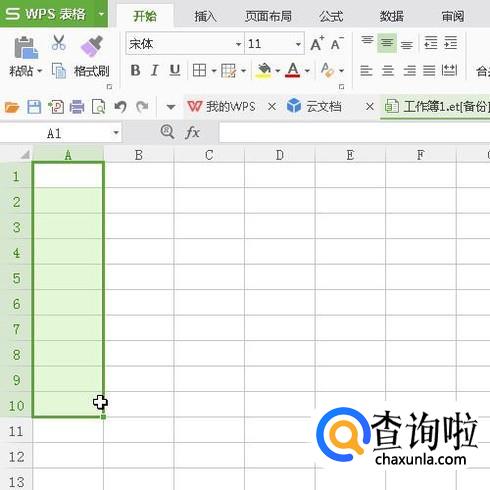Image resolution: width=490 pixels, height=490 pixels.
Task: Click the Print icon in quick toolbar
Action: pos(77,107)
